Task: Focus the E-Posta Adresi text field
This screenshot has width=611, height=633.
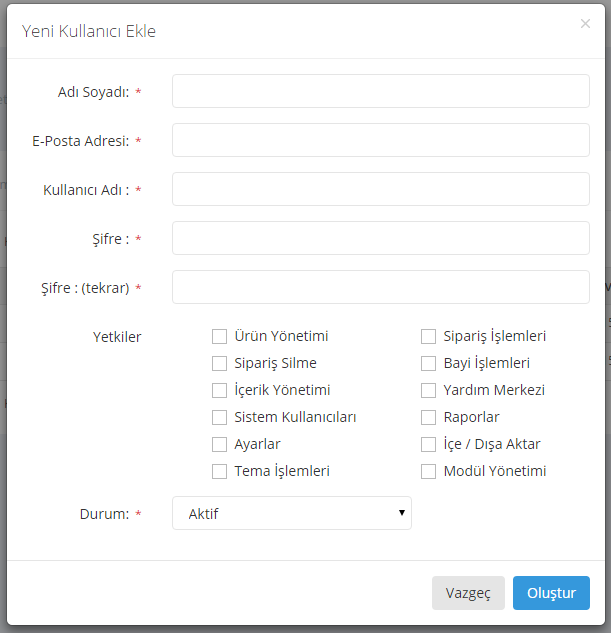Action: coord(380,140)
